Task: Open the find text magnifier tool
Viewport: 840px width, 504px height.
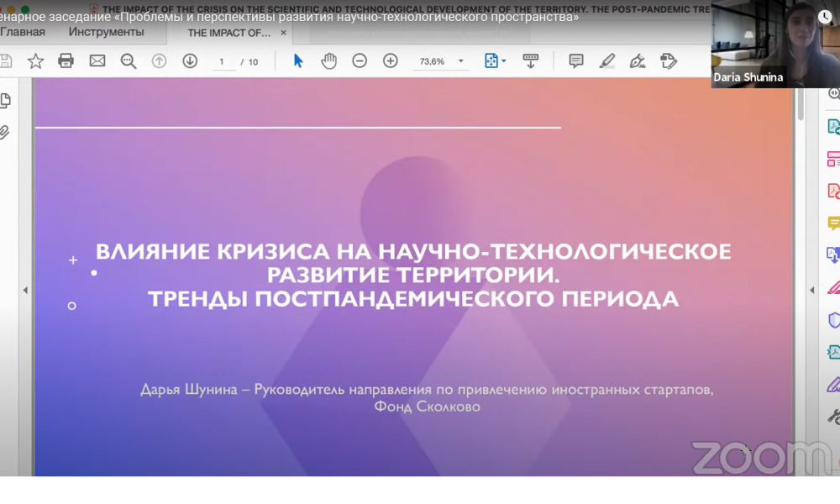Action: tap(129, 61)
